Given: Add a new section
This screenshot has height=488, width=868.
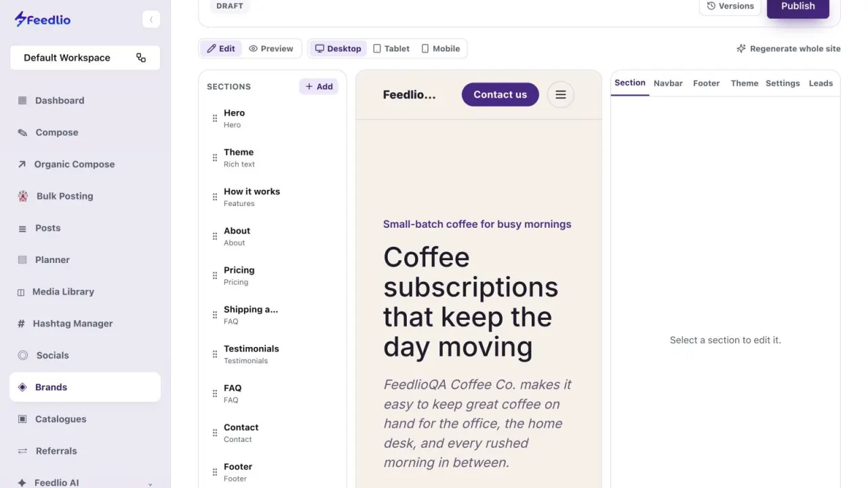Looking at the screenshot, I should pos(319,87).
